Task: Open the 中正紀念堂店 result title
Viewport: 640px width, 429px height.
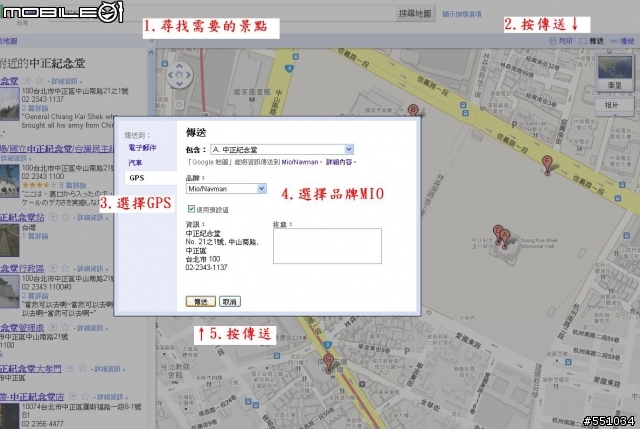Action: point(32,396)
